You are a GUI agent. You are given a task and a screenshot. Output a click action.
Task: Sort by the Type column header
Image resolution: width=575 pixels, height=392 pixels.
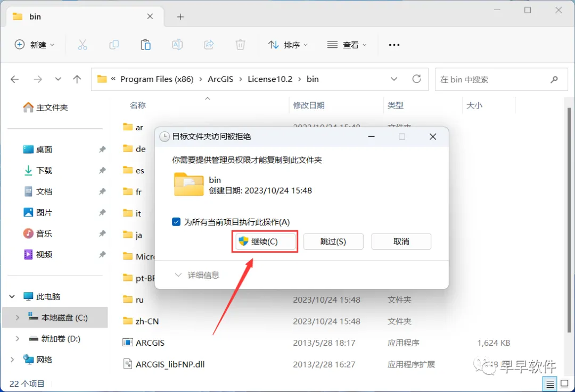coord(395,105)
